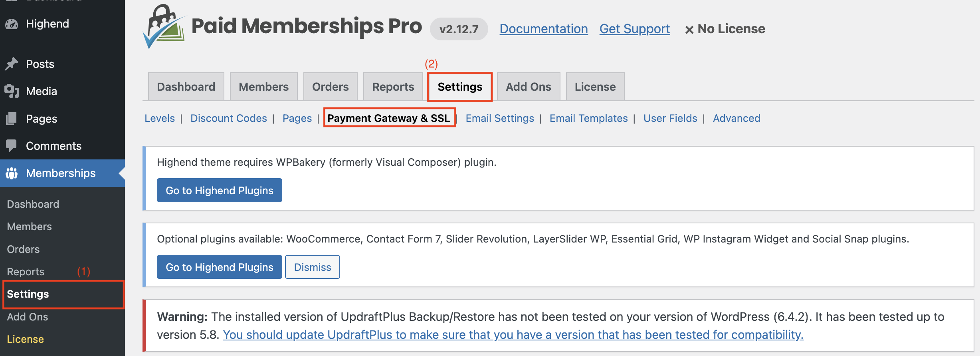Select Payment Gateway & SSL sub-navigation
This screenshot has width=980, height=356.
[388, 118]
